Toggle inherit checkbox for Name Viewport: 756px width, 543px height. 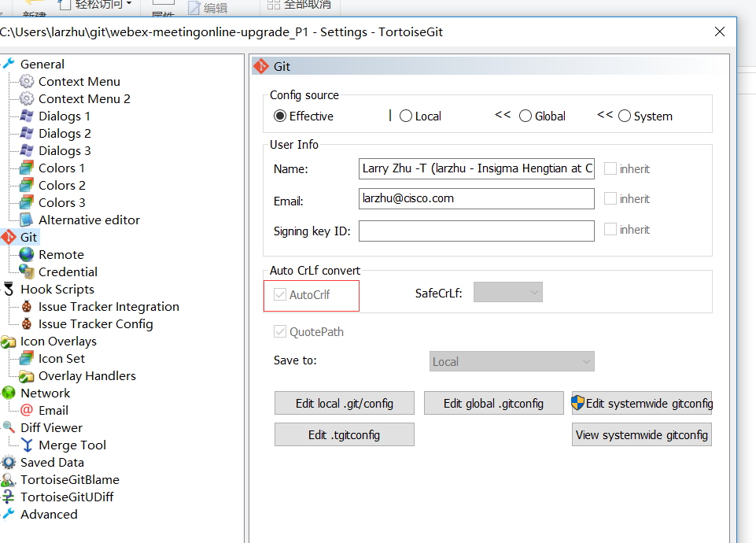click(610, 168)
